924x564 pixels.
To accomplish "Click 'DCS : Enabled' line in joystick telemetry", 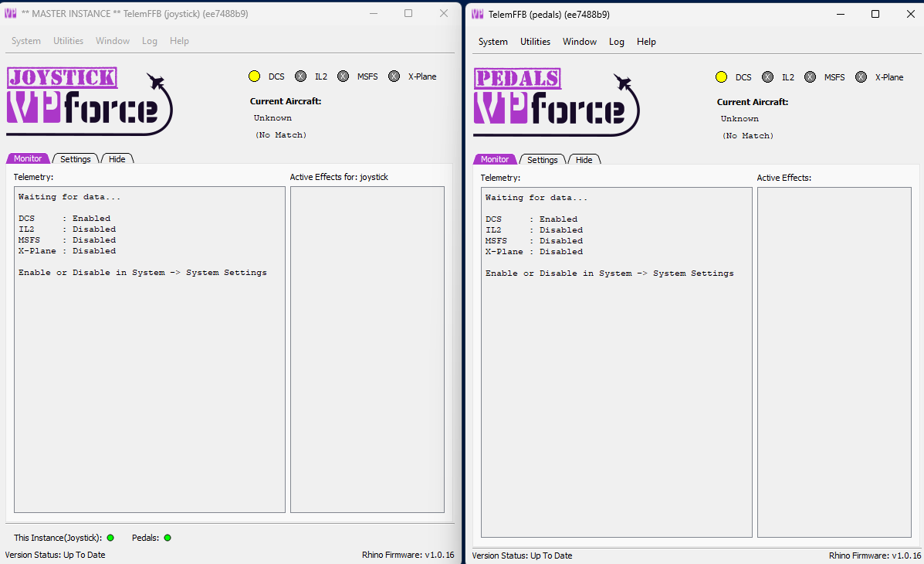I will [64, 219].
